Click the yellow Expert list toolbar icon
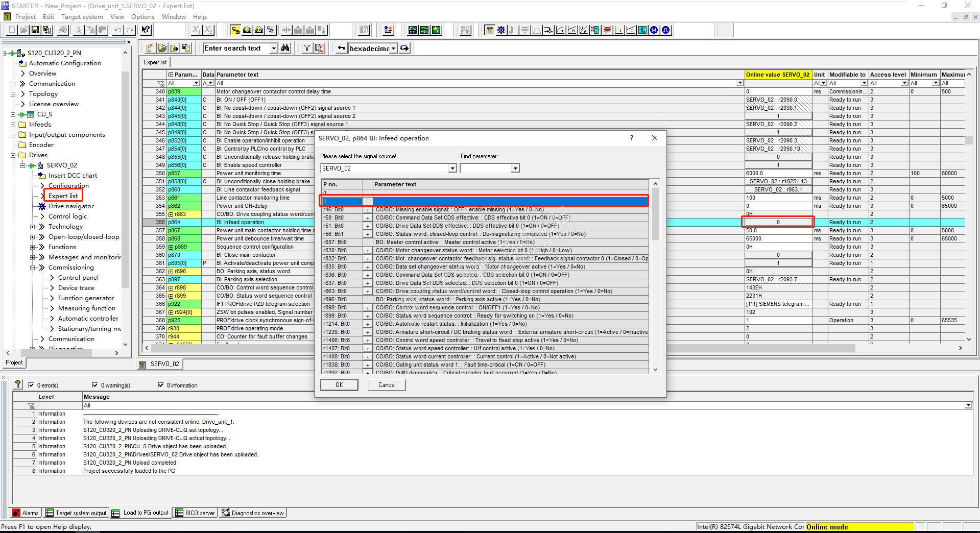This screenshot has height=533, width=980. pos(489,30)
